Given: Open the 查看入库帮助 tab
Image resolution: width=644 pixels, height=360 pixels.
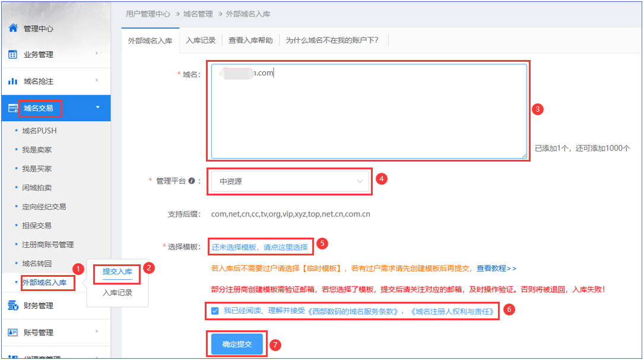Looking at the screenshot, I should (250, 40).
